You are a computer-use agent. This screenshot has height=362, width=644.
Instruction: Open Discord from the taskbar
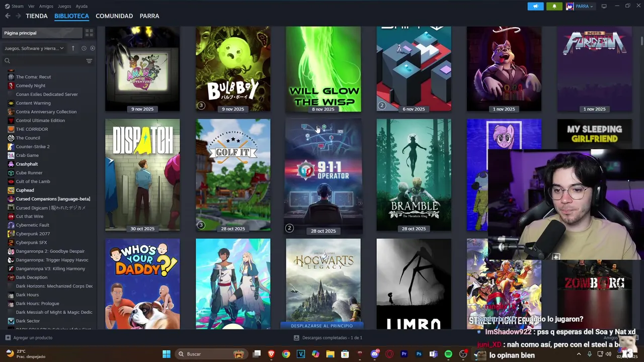click(374, 354)
